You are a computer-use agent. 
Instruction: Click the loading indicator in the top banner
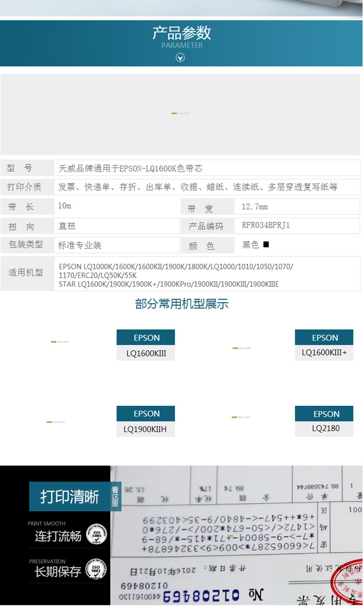click(x=181, y=113)
